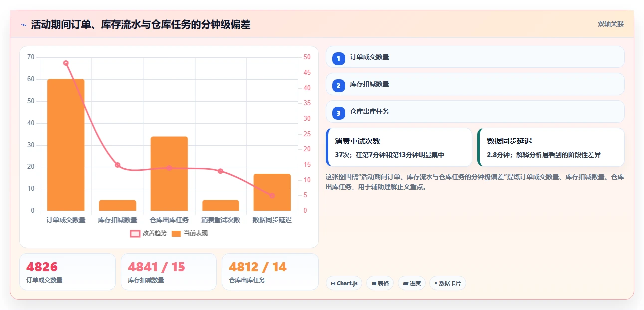Click 订单成交数量 caption under 4826
This screenshot has width=644, height=310.
pyautogui.click(x=44, y=280)
